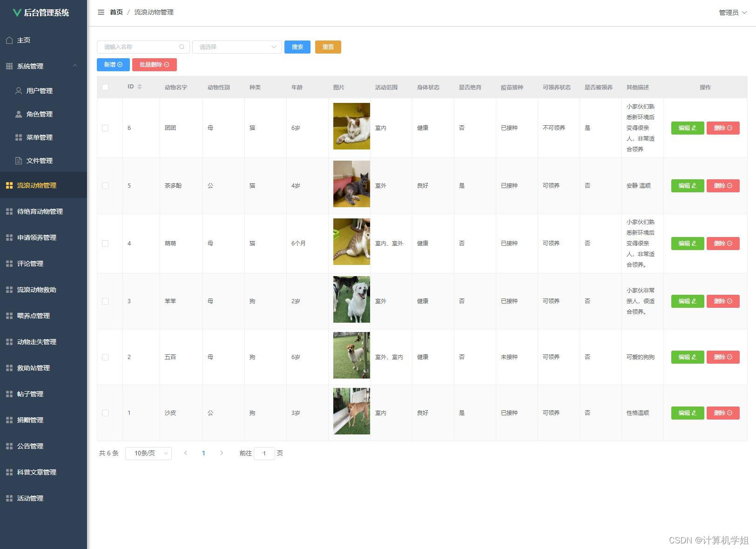
Task: Select the checkbox for row 五百
Action: tap(105, 357)
